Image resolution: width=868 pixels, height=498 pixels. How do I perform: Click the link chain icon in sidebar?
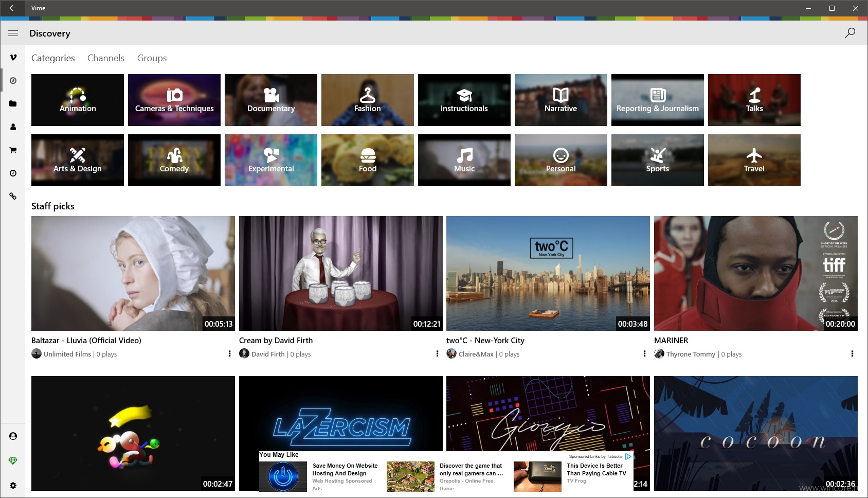pos(13,197)
